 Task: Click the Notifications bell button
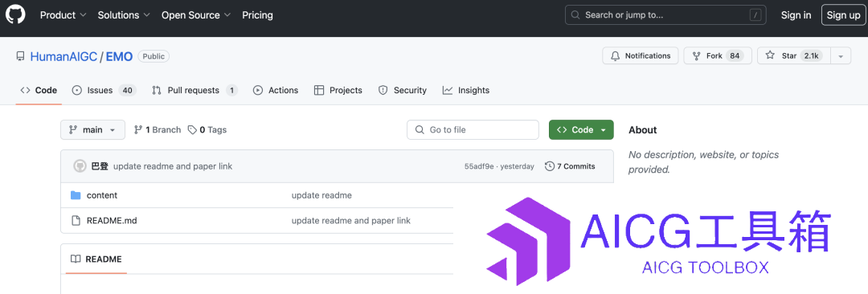[641, 56]
